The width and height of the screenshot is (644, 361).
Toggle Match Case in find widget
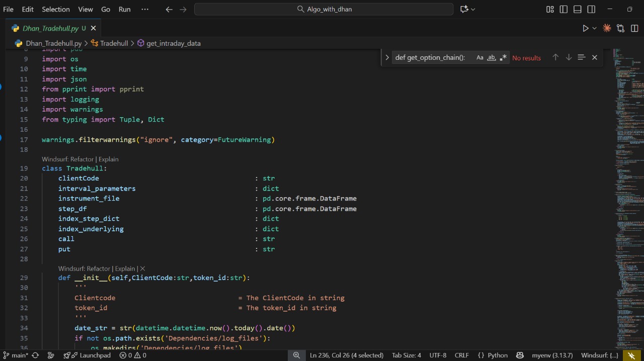(479, 58)
